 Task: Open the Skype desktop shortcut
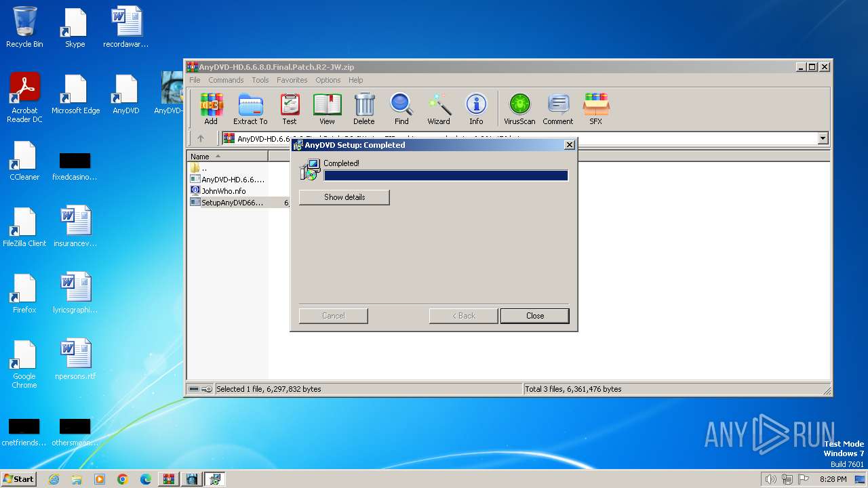pos(75,27)
